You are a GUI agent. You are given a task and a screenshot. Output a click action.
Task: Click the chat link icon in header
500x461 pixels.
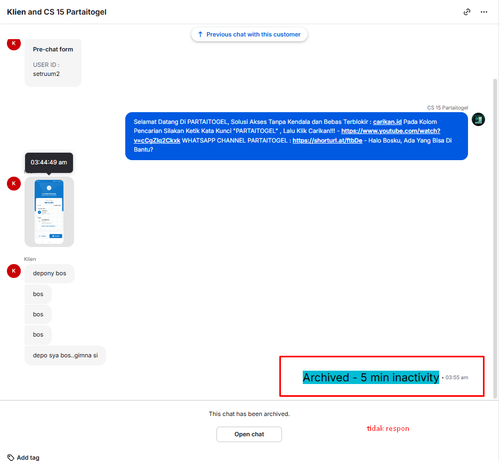click(x=467, y=12)
